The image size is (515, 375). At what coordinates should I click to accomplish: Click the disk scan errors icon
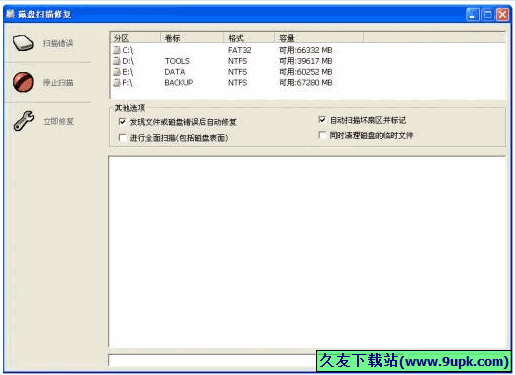click(23, 43)
